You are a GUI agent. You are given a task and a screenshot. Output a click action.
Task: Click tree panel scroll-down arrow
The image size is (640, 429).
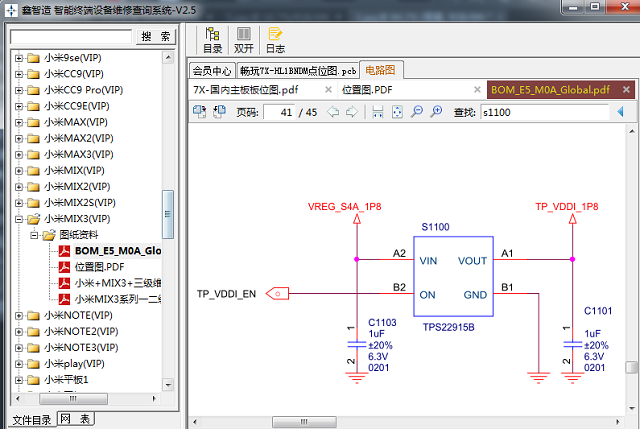(168, 384)
